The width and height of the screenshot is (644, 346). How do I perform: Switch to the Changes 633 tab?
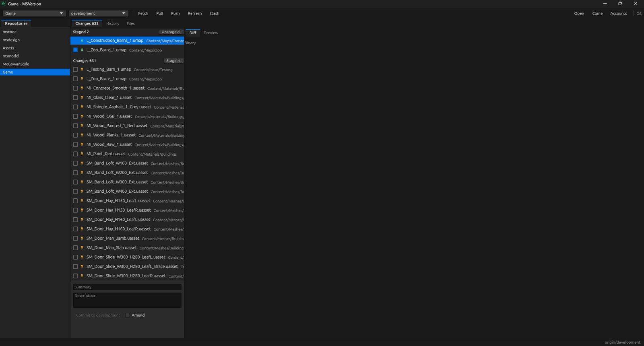coord(87,23)
